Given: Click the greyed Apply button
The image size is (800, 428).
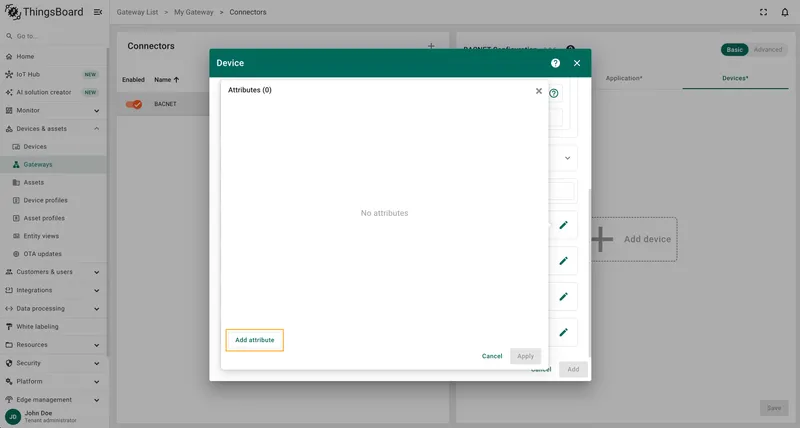Looking at the screenshot, I should [525, 356].
